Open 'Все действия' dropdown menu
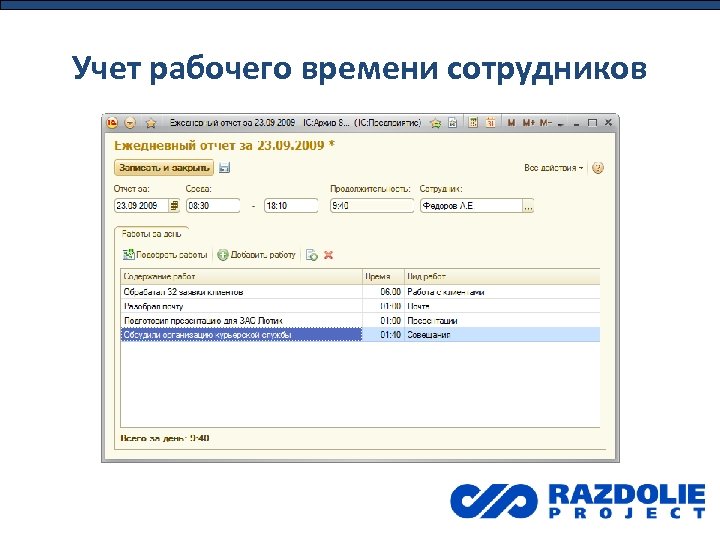Screen dimensions: 720x540 pos(553,168)
